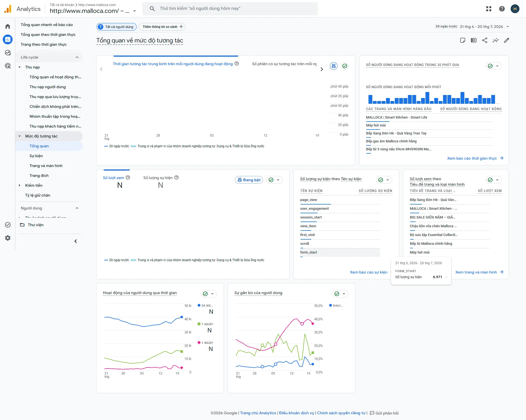The width and height of the screenshot is (526, 420).
Task: Open the date range dropdown
Action: [x=508, y=27]
